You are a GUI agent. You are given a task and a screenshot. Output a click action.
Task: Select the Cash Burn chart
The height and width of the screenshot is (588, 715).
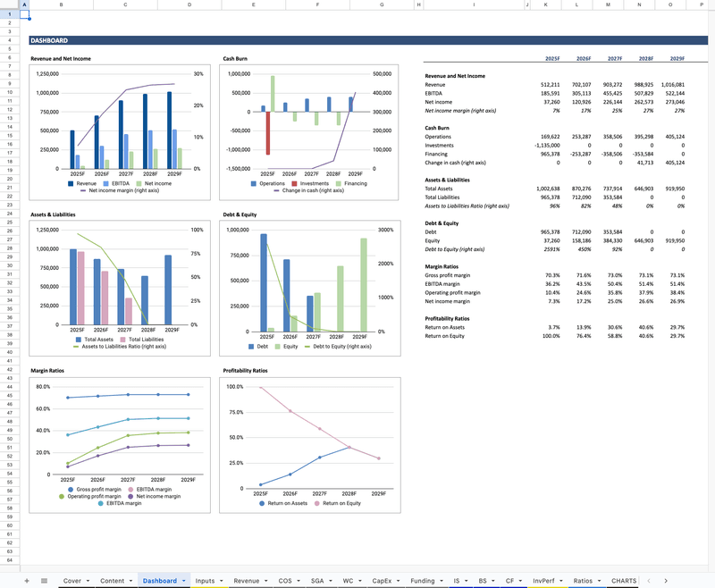click(x=308, y=125)
